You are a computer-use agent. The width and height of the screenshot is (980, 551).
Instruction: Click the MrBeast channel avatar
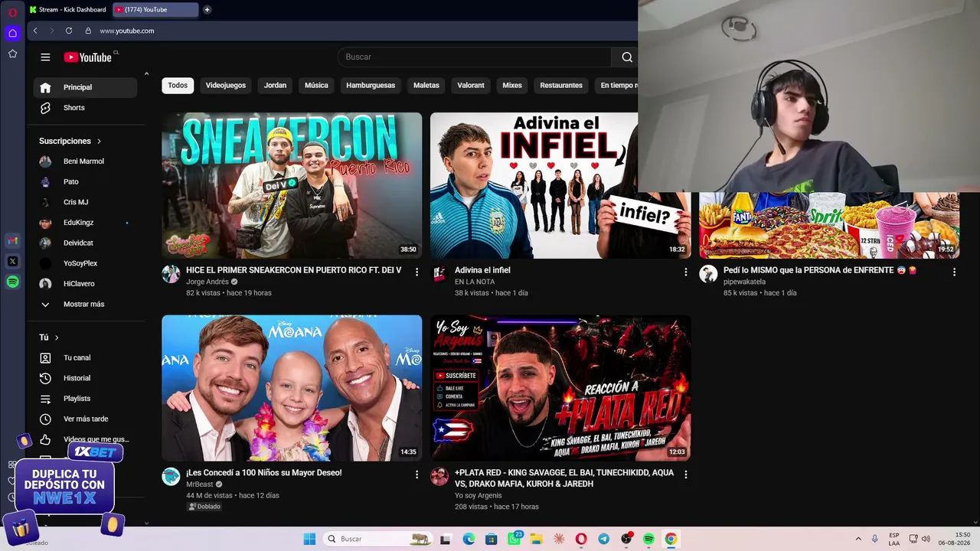tap(171, 477)
